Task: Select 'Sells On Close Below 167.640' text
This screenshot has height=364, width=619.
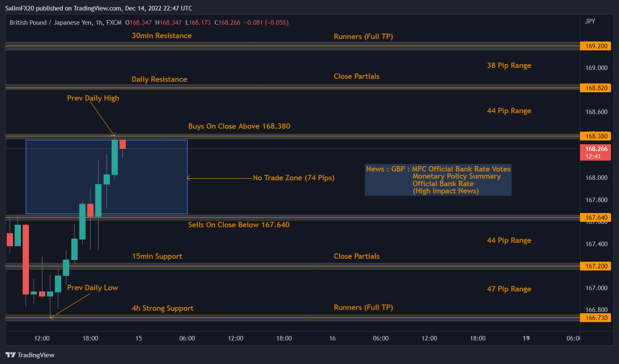Action: point(239,225)
